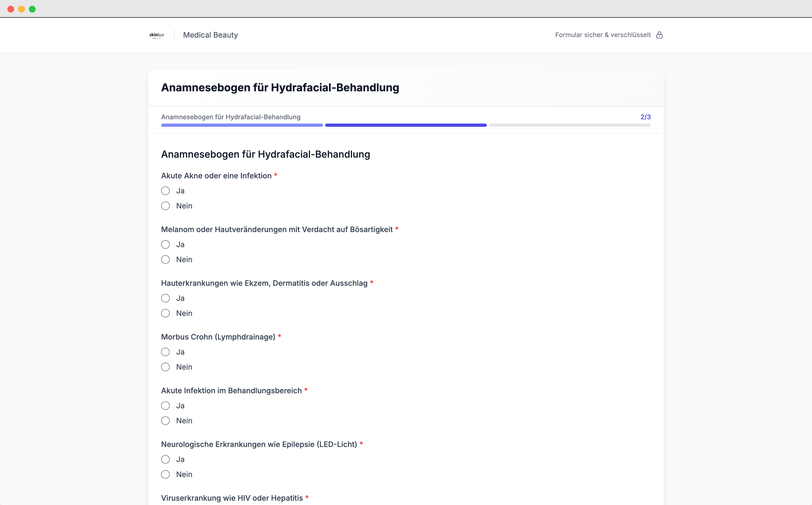Choose Nein for Melanom oder Hautveränderungen
This screenshot has height=505, width=812.
pos(165,259)
